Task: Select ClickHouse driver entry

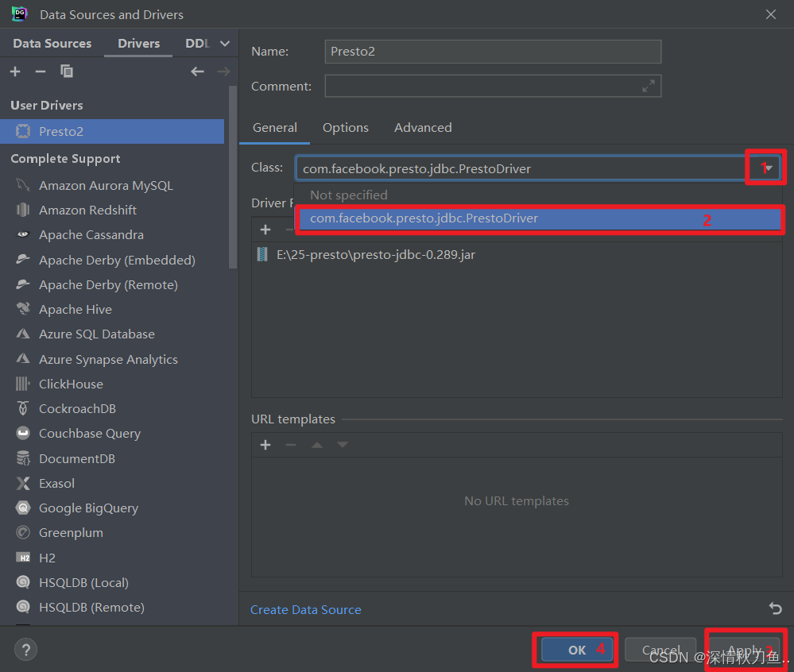Action: [112, 384]
